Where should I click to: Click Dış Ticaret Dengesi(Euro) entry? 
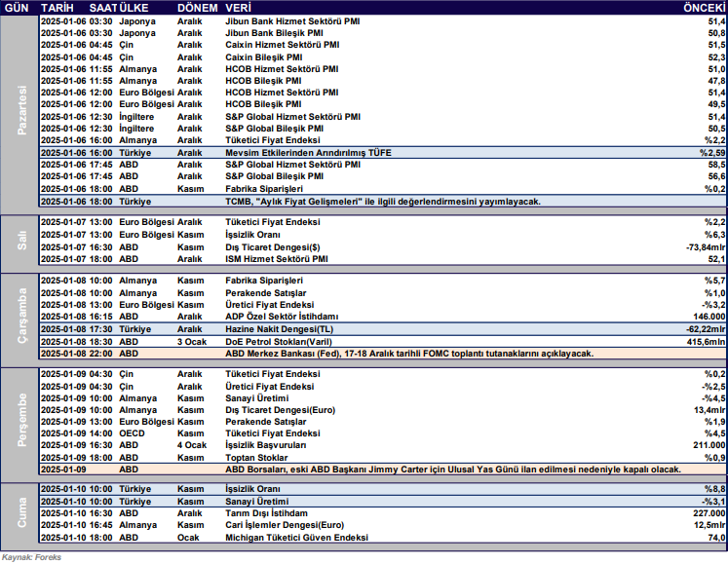[x=280, y=410]
